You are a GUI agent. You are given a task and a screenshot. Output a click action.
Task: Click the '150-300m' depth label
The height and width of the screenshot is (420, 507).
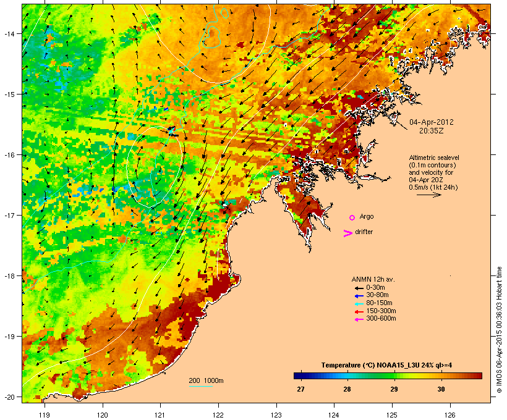pyautogui.click(x=381, y=311)
